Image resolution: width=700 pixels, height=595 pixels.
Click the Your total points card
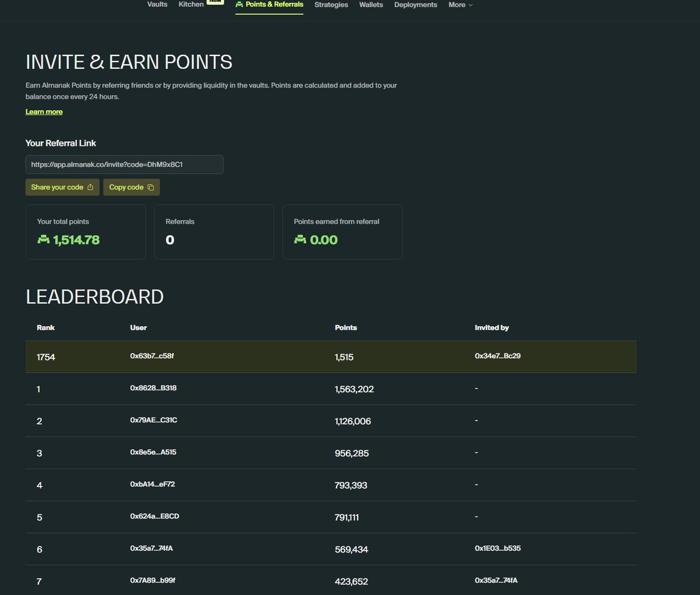[86, 232]
